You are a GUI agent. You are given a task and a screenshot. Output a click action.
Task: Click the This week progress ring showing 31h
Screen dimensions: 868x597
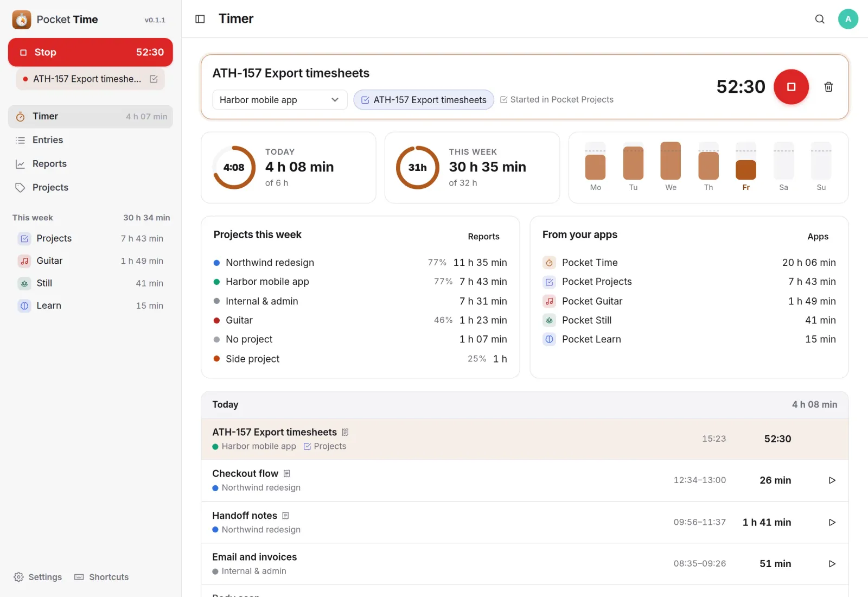[x=417, y=167]
